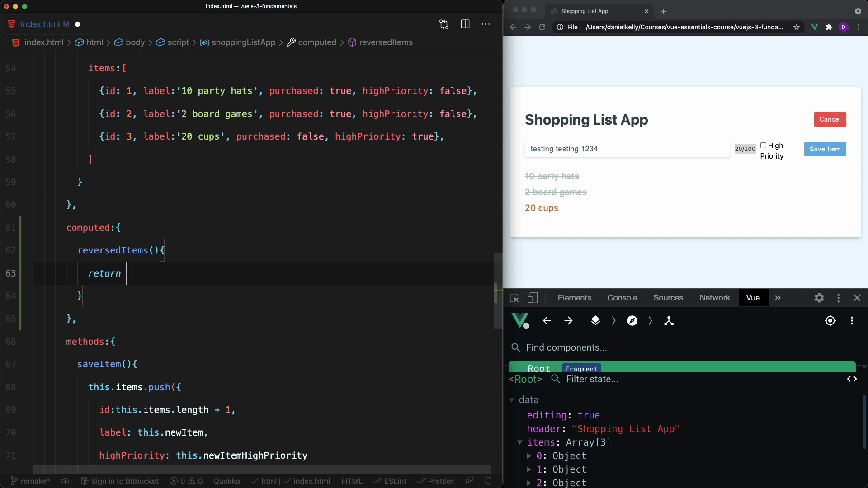Screen dimensions: 868x488
Task: Click the new item text field
Action: [627, 149]
